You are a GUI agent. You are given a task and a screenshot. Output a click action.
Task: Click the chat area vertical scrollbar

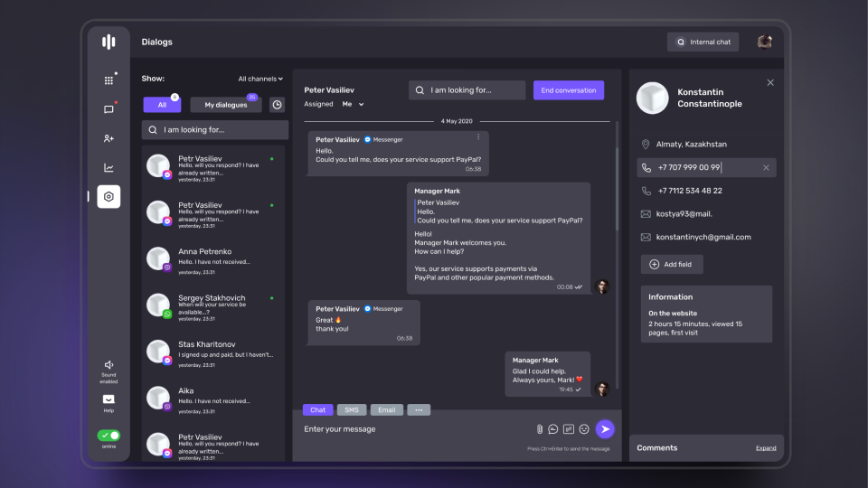617,189
